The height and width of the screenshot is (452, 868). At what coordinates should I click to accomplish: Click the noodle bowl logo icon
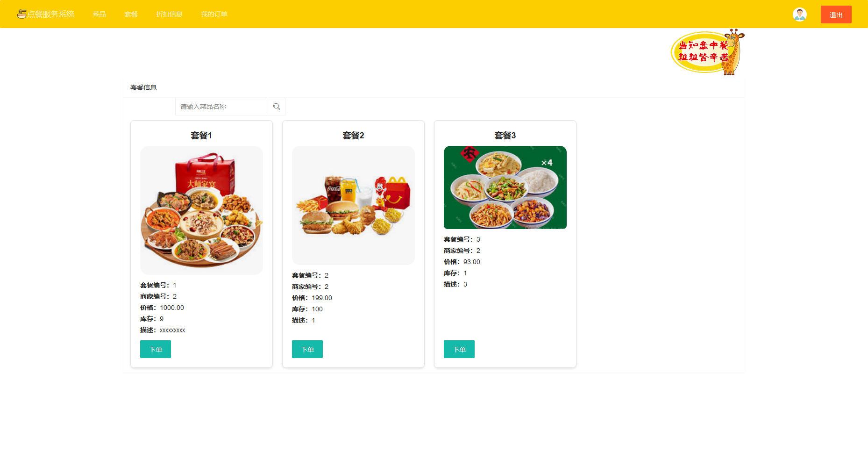[x=21, y=14]
